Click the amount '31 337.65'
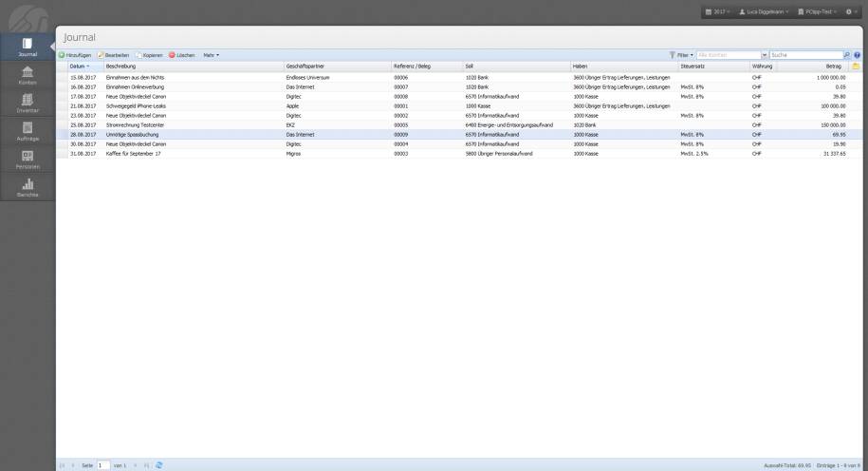Screen dimensions: 868x471 coord(835,154)
